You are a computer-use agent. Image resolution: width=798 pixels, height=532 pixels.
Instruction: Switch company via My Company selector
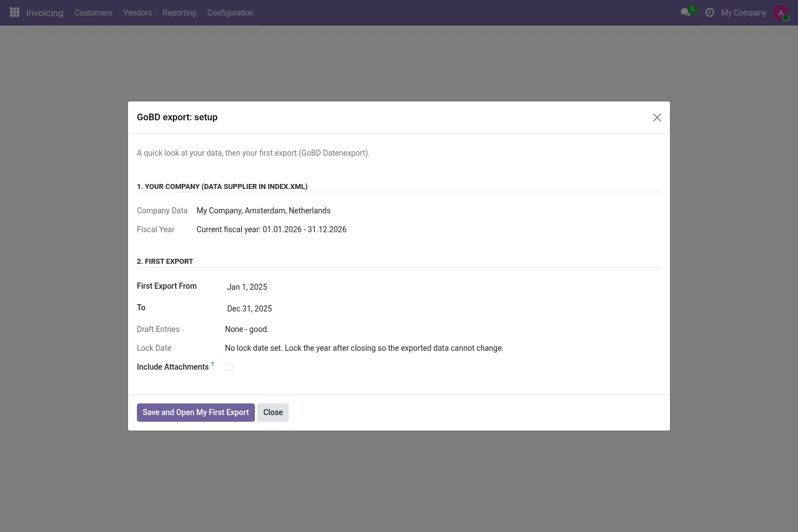pyautogui.click(x=744, y=13)
